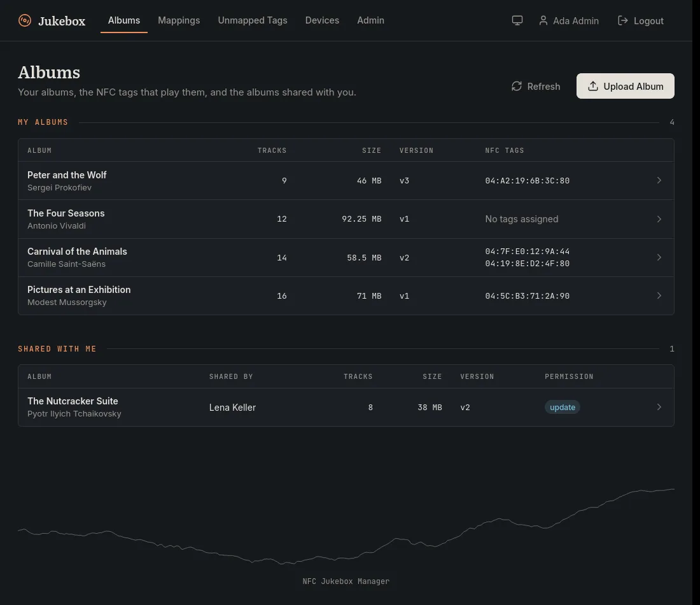
Task: Click artist name Pyotr Ilyich Tchaikovsky
Action: 74,414
